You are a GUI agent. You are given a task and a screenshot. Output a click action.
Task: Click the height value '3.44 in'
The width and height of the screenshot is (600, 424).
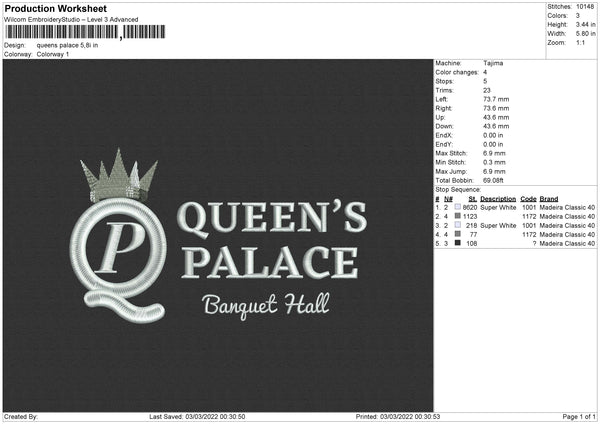click(586, 24)
